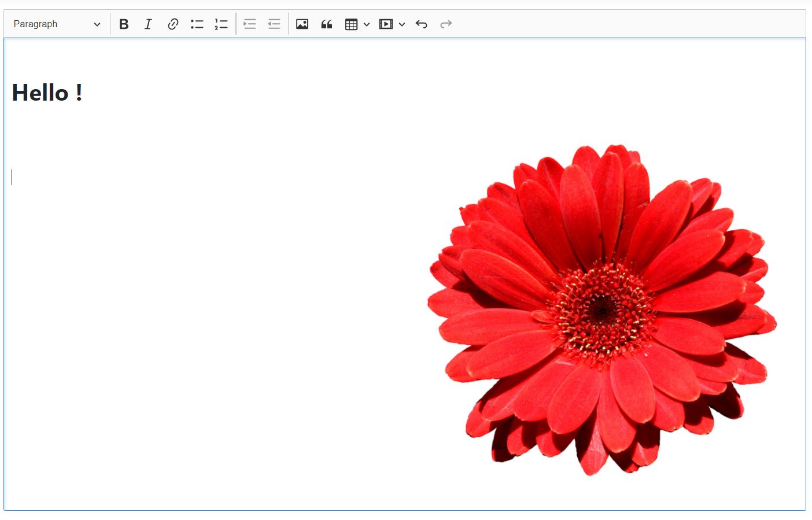The width and height of the screenshot is (812, 520).
Task: Toggle italic formatting
Action: [148, 24]
